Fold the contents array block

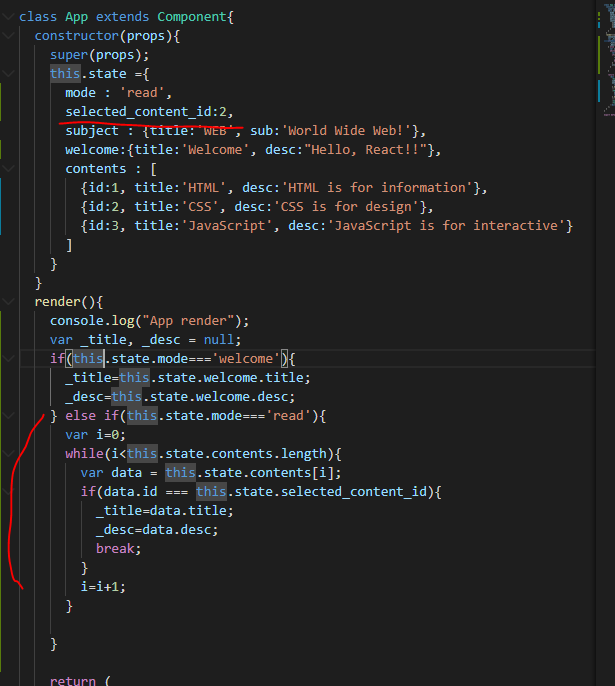tap(8, 168)
